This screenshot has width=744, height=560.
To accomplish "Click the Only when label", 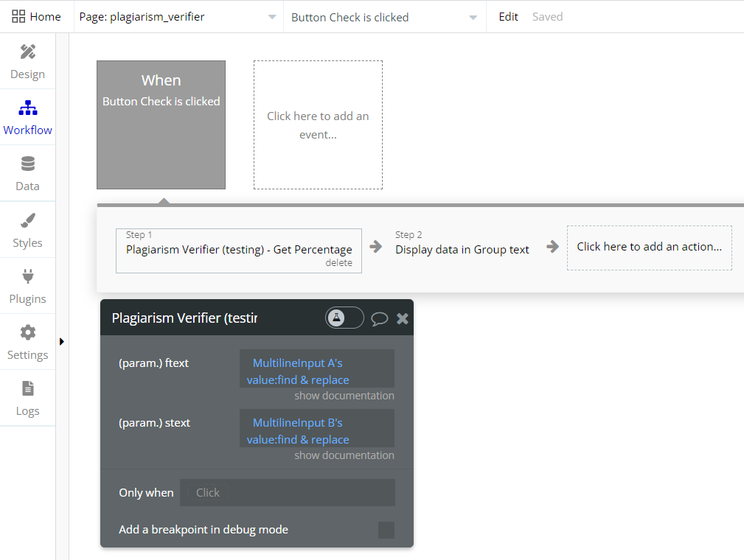I will tap(146, 493).
